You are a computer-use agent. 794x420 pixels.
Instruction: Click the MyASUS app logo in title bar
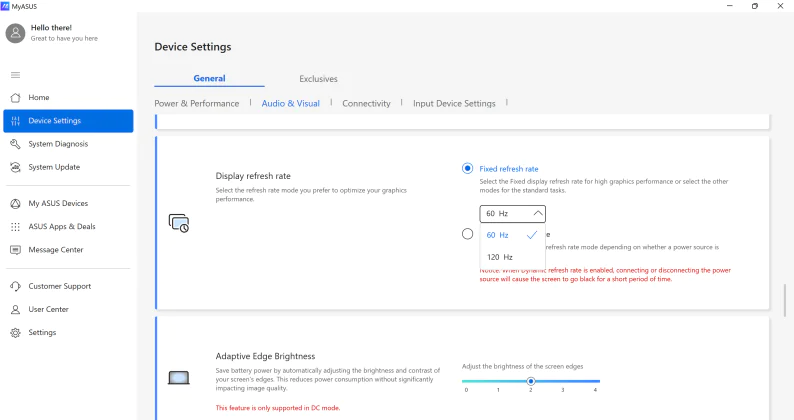(x=5, y=6)
